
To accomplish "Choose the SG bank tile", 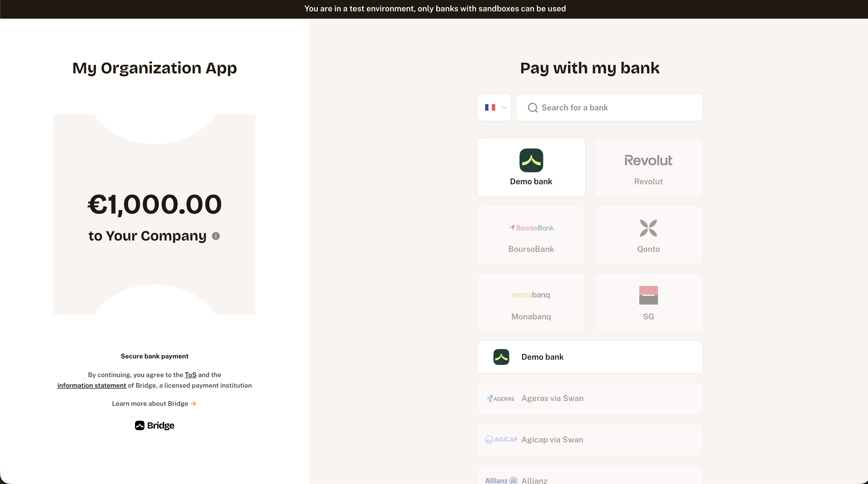I will (x=648, y=302).
